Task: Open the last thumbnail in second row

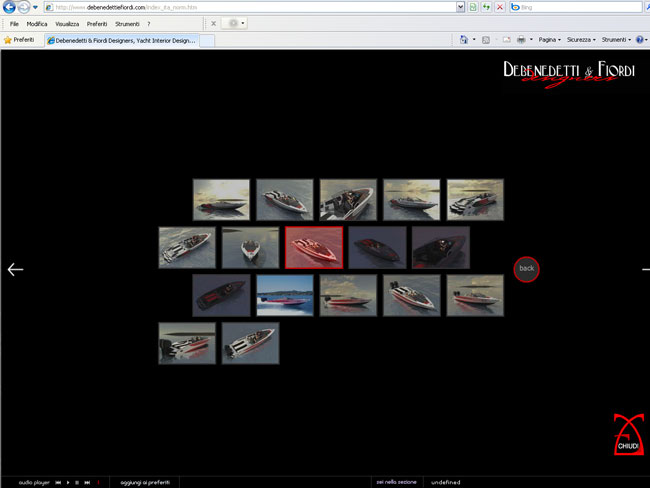Action: pos(441,248)
